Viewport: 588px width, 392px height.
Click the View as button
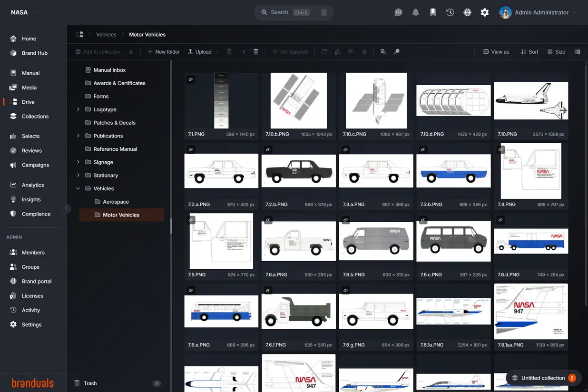496,52
